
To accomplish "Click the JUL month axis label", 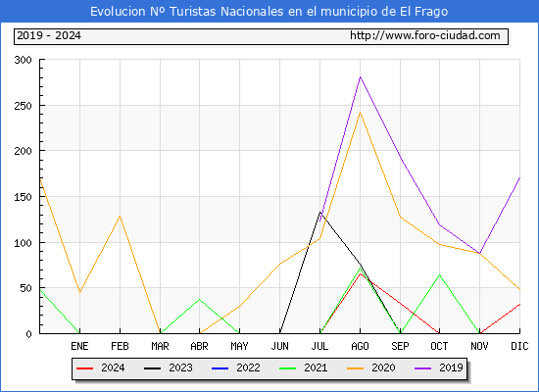I will coord(319,346).
